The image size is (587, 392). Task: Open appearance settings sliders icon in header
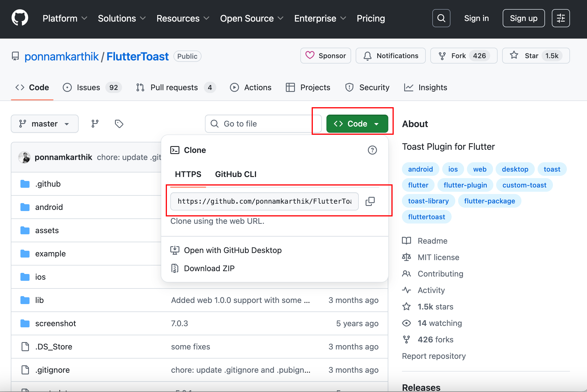click(x=561, y=18)
